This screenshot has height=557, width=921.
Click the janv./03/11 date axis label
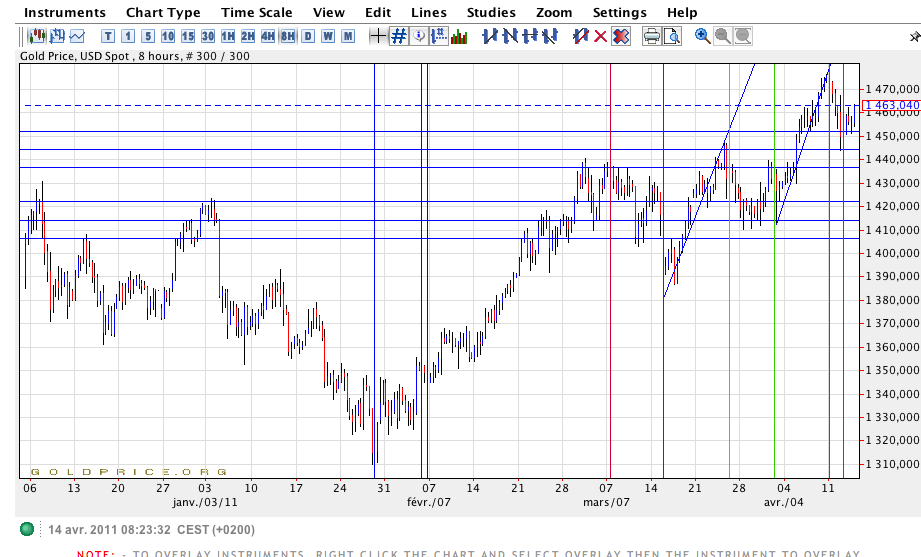pyautogui.click(x=205, y=502)
